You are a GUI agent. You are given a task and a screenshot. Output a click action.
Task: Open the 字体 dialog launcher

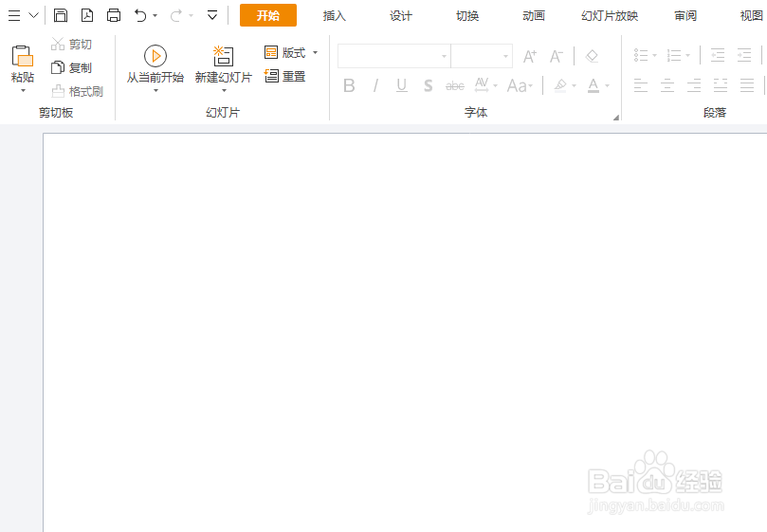pos(616,117)
